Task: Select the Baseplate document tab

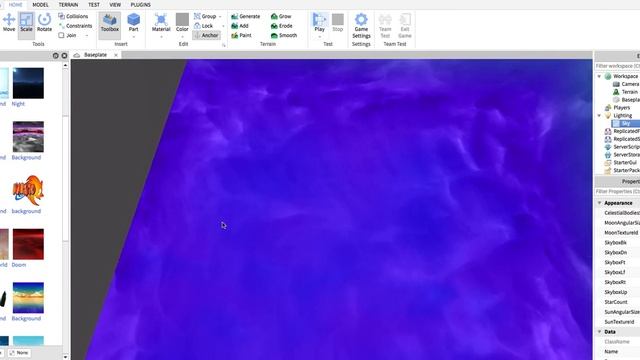Action: [95, 55]
